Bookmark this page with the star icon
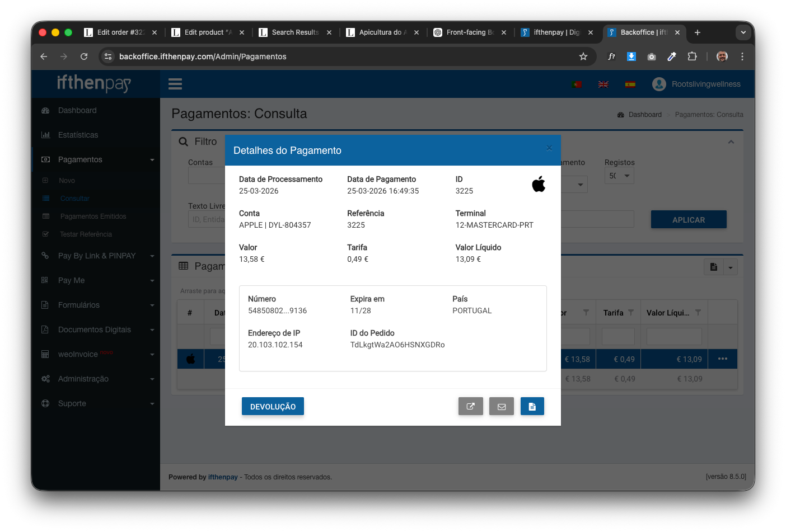 pyautogui.click(x=583, y=57)
